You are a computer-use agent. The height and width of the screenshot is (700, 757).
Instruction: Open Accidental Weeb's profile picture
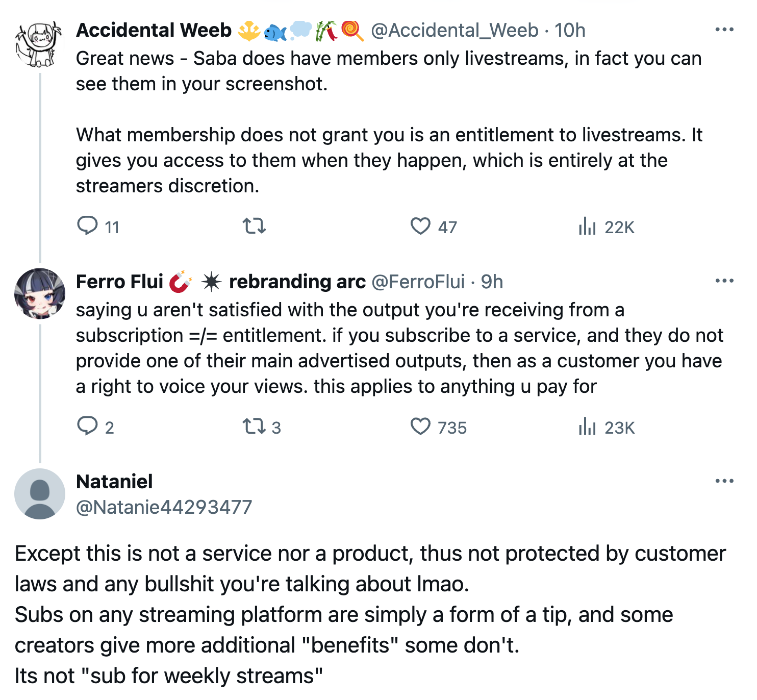coord(39,44)
